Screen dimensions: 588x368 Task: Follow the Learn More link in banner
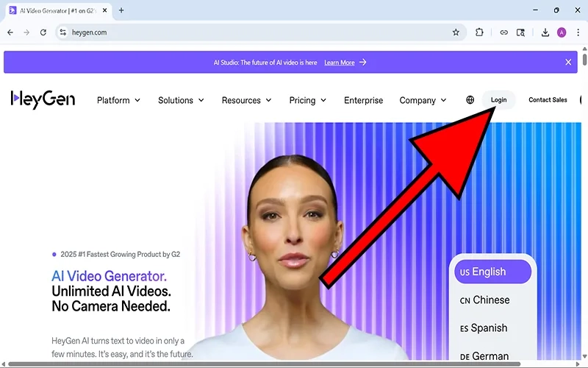pyautogui.click(x=345, y=63)
